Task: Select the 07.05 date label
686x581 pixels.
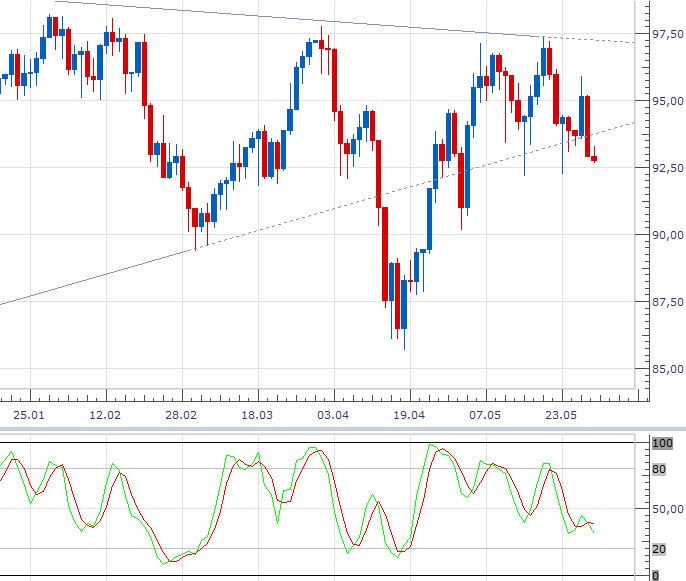Action: click(x=485, y=415)
